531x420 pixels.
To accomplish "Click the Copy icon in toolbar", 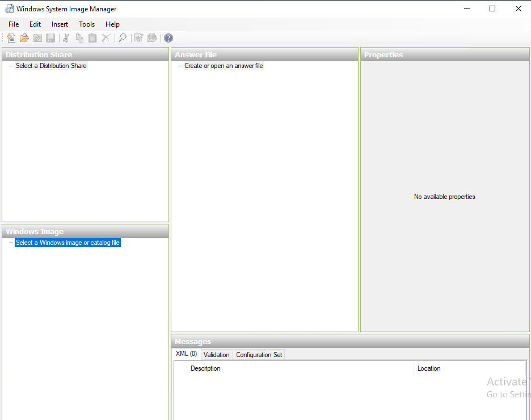I will (79, 38).
